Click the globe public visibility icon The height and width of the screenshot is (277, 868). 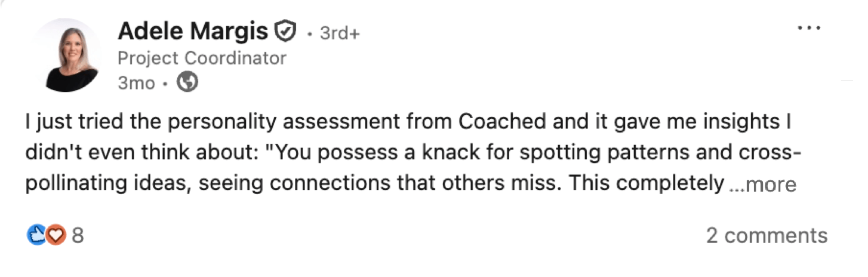coord(187,83)
